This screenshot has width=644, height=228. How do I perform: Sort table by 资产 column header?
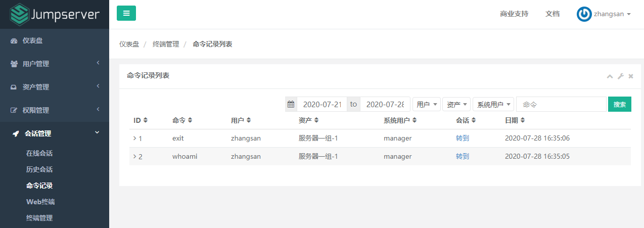coord(309,120)
